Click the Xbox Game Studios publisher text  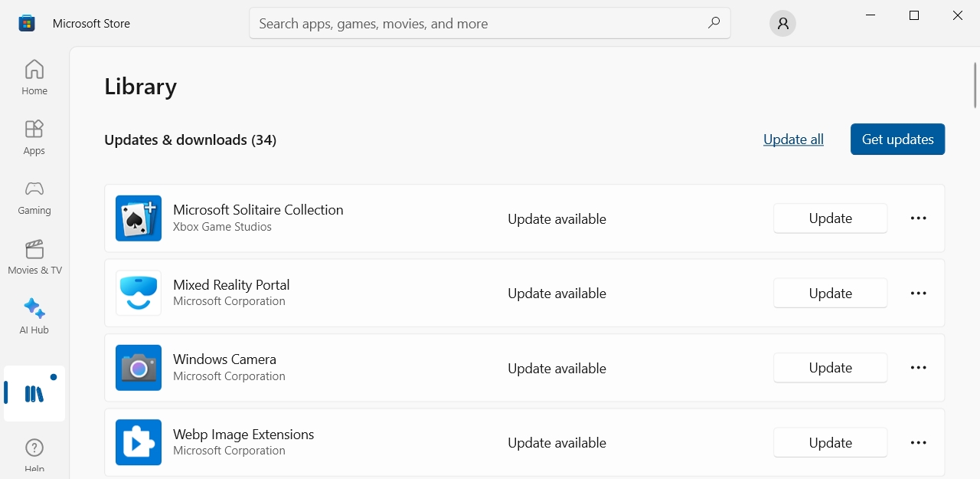222,227
